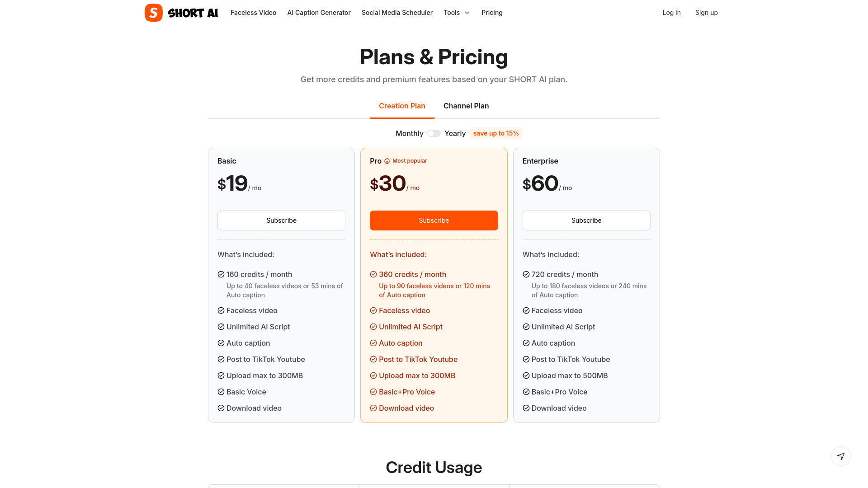Subscribe to the Pro plan
868x488 pixels.
tap(434, 221)
